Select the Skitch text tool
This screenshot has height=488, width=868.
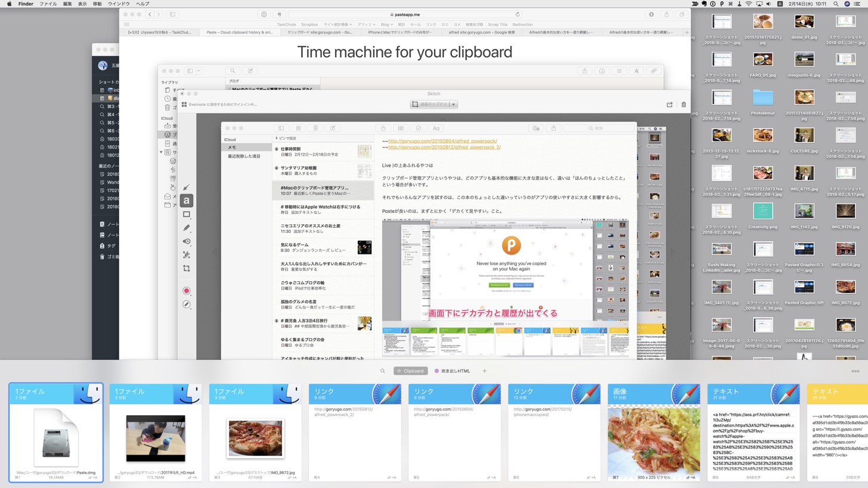[x=187, y=201]
